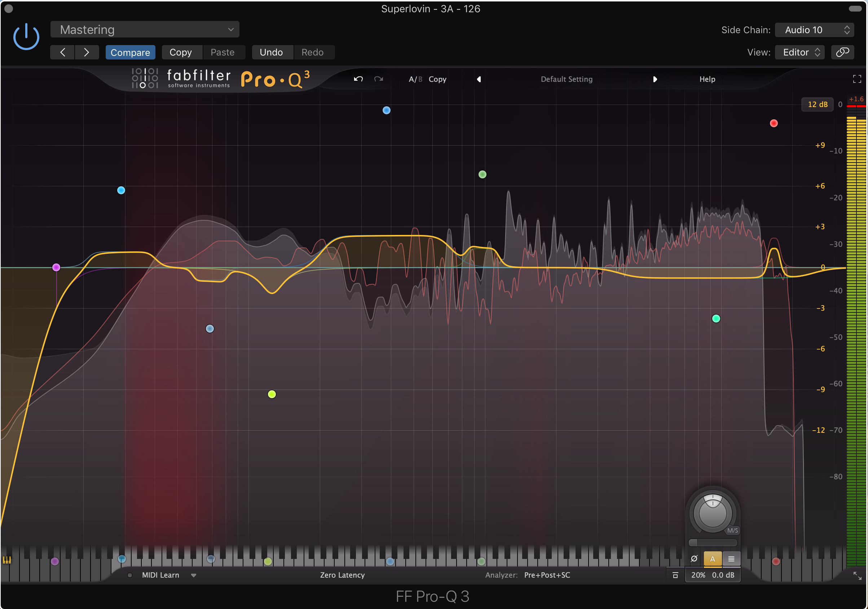Click the piano display keyboard icon
The width and height of the screenshot is (868, 609).
point(7,560)
